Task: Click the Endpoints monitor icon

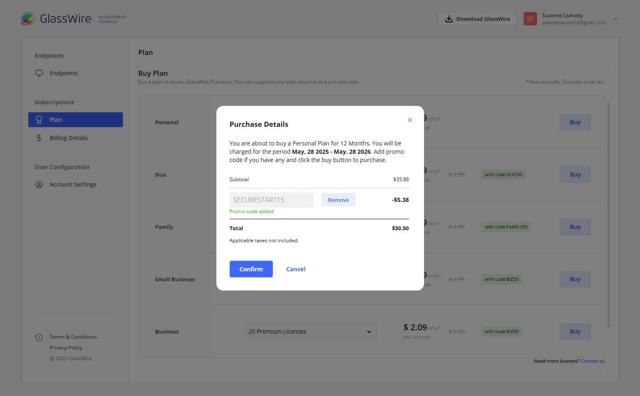Action: 39,73
